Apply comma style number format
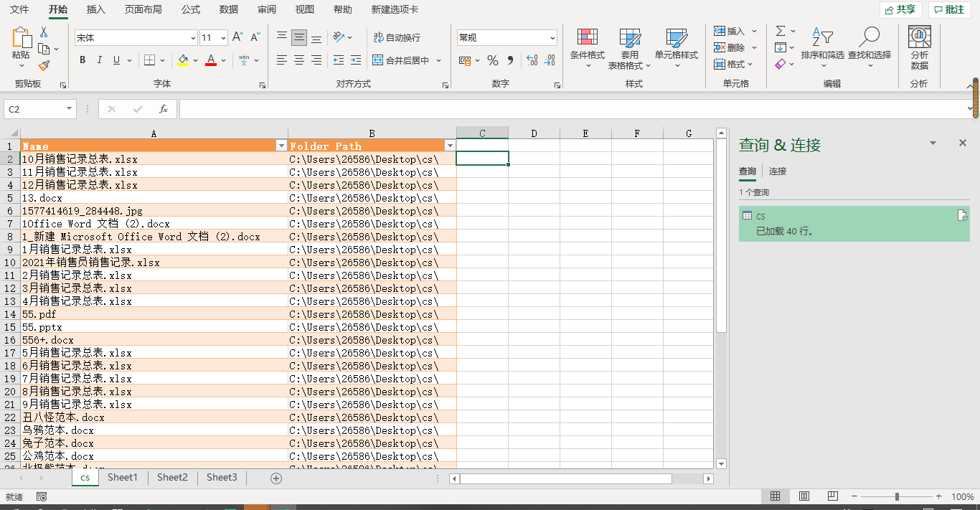The image size is (980, 510). (510, 60)
